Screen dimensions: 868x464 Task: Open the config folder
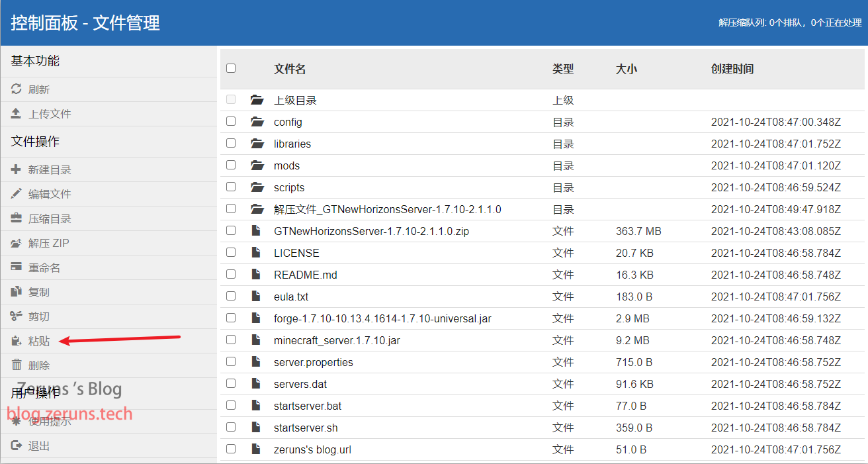pyautogui.click(x=288, y=122)
